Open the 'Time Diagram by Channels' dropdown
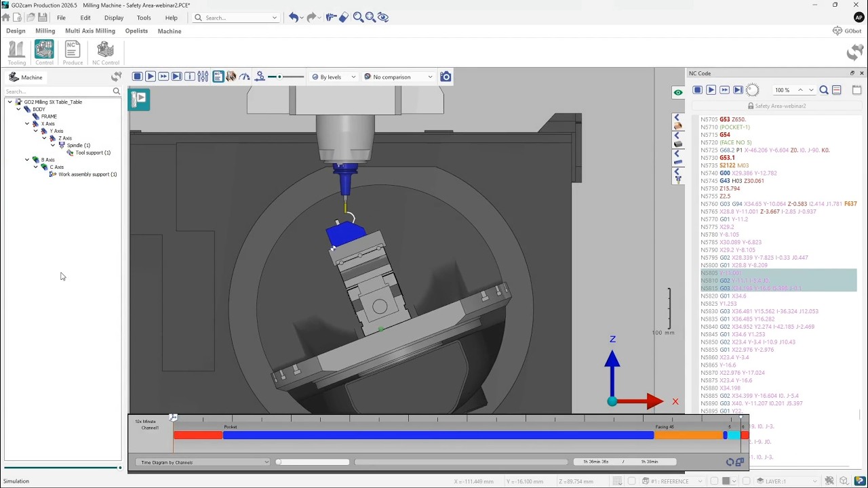The image size is (868, 488). click(x=203, y=462)
